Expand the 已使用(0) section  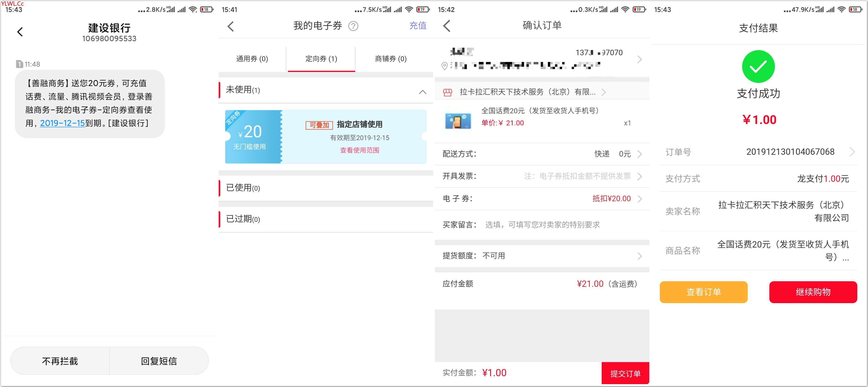pos(326,188)
